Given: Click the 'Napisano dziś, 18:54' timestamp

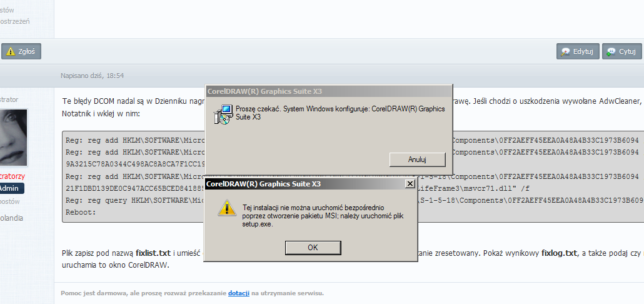Looking at the screenshot, I should coord(93,76).
